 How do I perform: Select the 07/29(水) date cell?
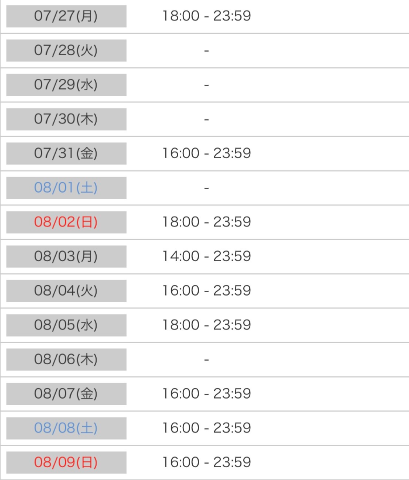pos(66,85)
